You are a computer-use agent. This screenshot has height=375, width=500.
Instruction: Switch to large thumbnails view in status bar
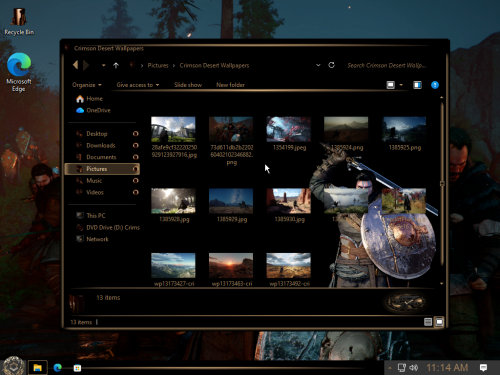click(x=439, y=322)
